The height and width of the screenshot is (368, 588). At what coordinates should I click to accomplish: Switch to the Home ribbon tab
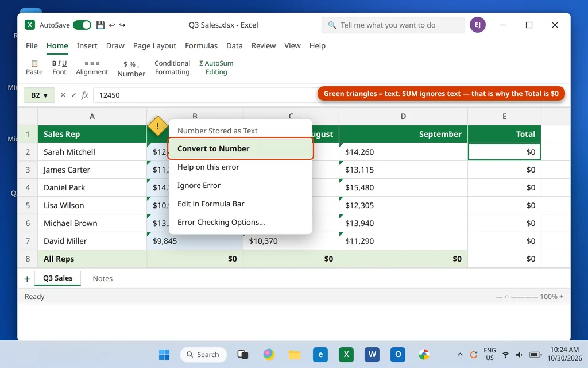(x=57, y=45)
